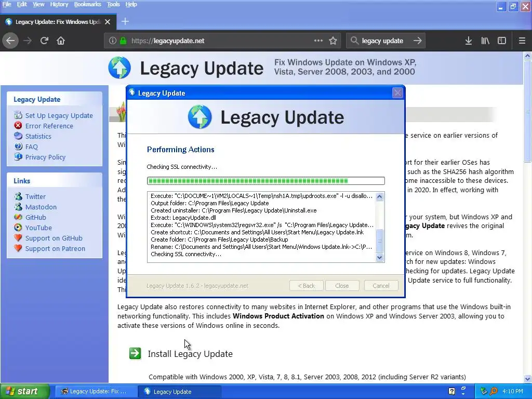Click the browser forward arrow
Image resolution: width=532 pixels, height=399 pixels.
click(x=28, y=41)
